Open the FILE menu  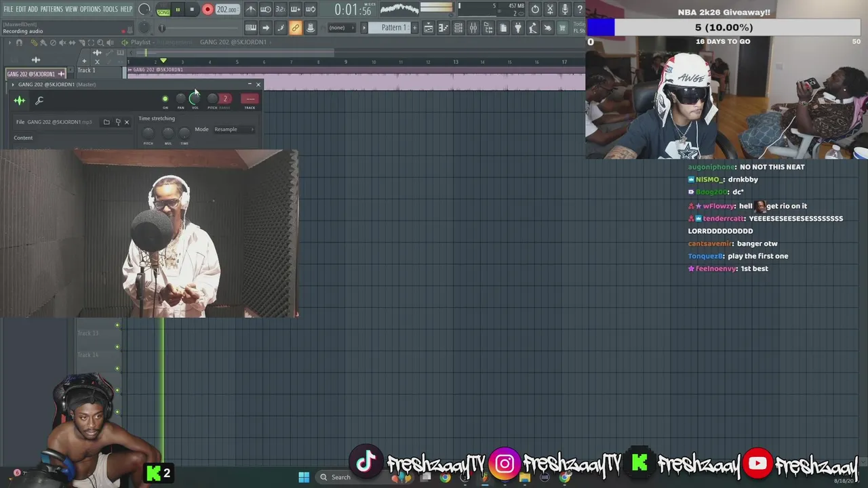coord(8,9)
